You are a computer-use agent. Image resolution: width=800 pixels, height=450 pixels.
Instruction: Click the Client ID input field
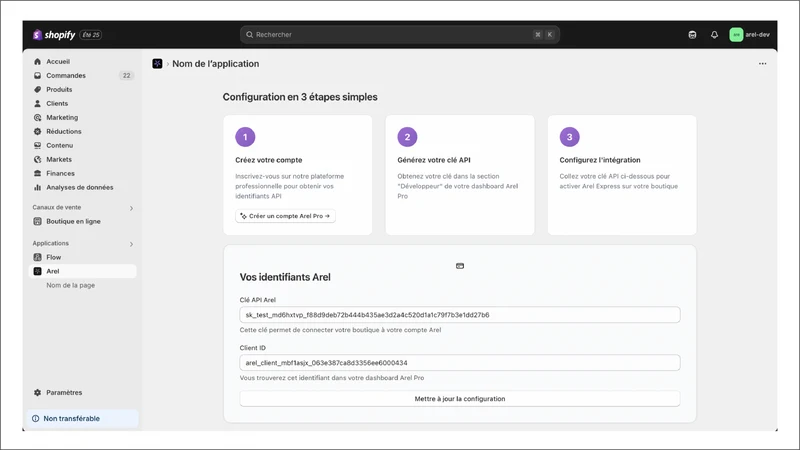pos(460,363)
